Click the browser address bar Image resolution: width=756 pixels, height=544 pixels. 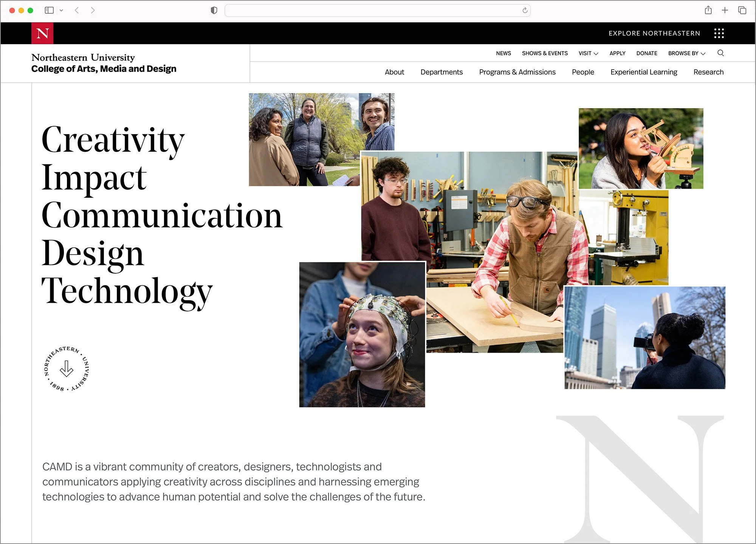tap(378, 10)
